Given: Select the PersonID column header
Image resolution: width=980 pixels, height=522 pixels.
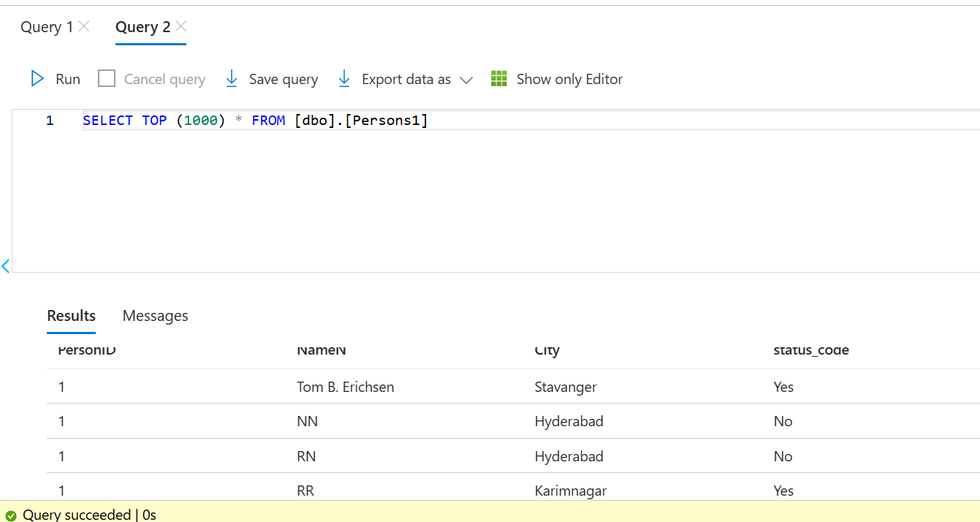Looking at the screenshot, I should (86, 349).
